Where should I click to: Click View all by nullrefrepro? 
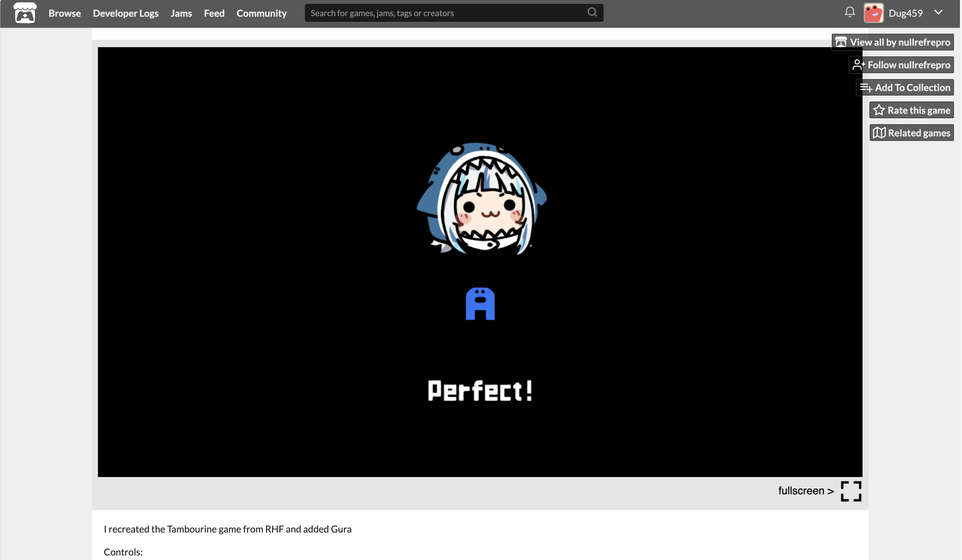(892, 42)
